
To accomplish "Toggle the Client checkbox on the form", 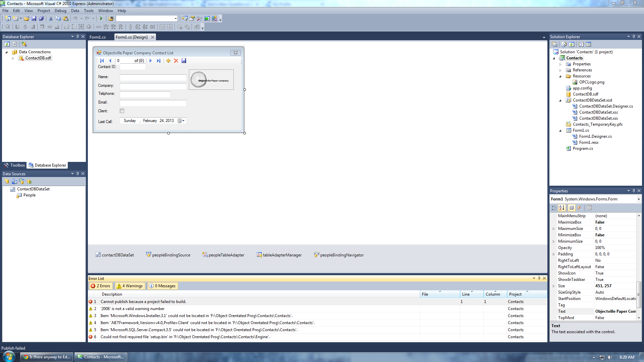I will click(x=122, y=111).
